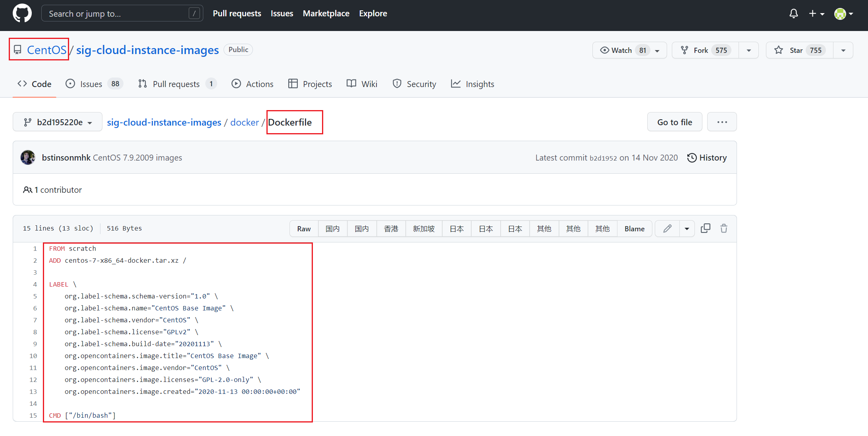
Task: Open the three-dots more options button
Action: (x=722, y=122)
